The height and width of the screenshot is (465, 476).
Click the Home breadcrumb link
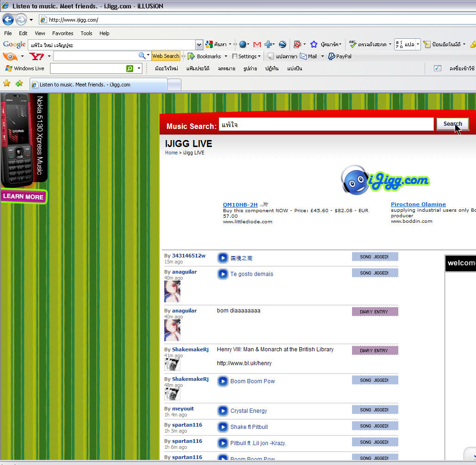point(171,153)
